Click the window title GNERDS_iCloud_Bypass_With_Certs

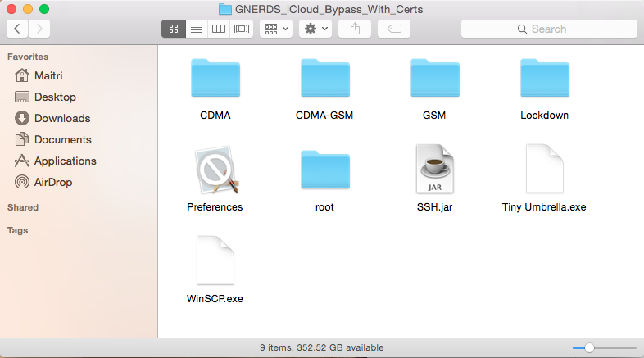329,9
